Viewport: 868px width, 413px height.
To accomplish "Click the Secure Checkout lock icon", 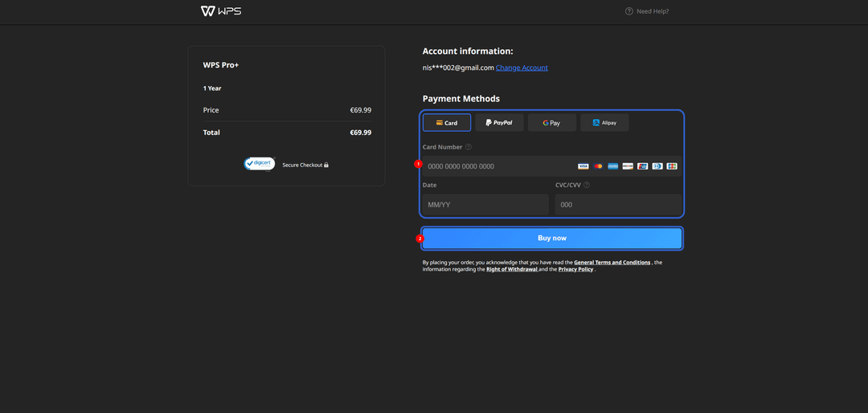I will [326, 165].
